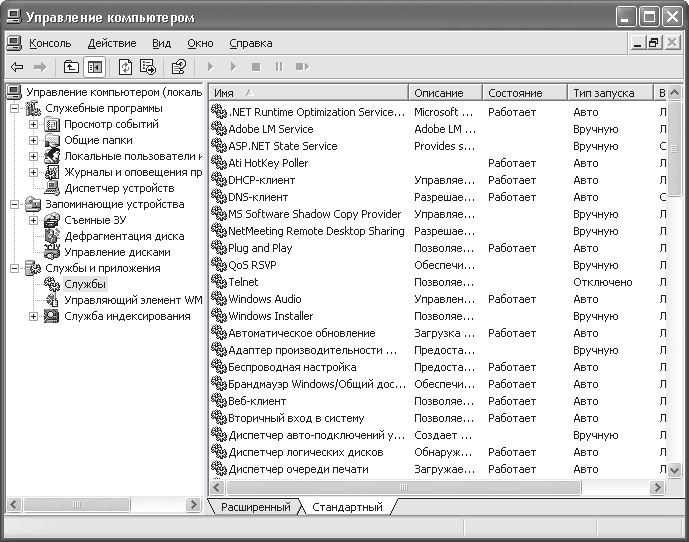
Task: Click the Refresh toolbar icon
Action: pos(125,67)
